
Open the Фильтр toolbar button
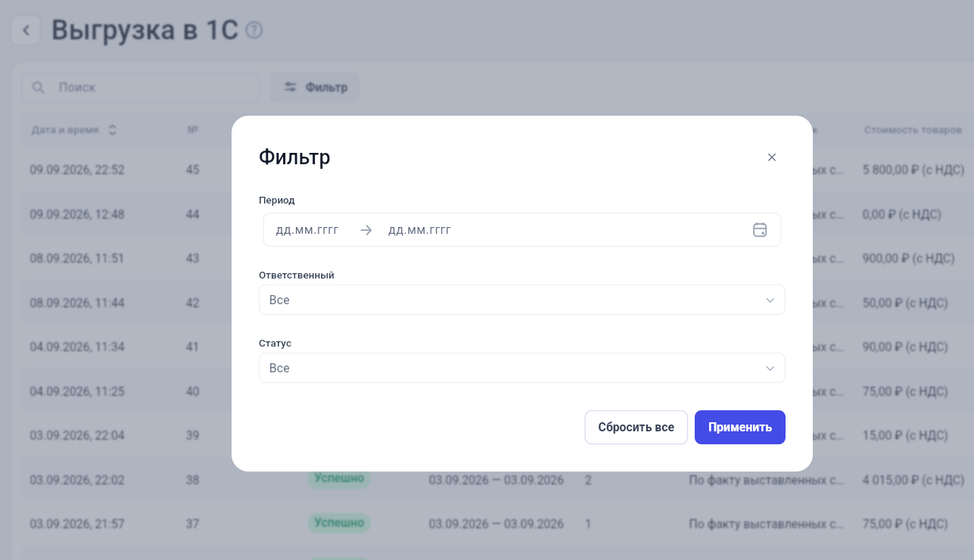click(x=315, y=88)
